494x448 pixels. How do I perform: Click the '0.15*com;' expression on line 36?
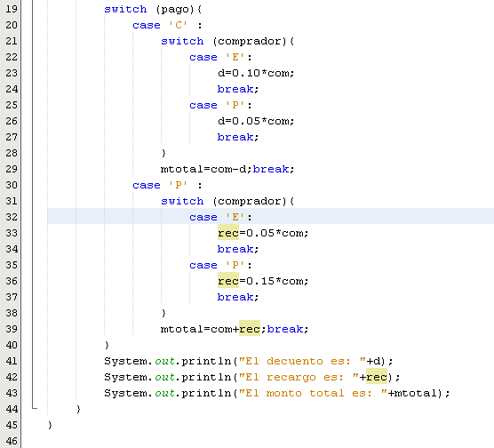[x=277, y=281]
